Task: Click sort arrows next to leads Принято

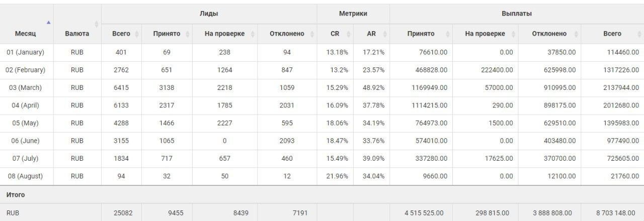Action: 187,34
